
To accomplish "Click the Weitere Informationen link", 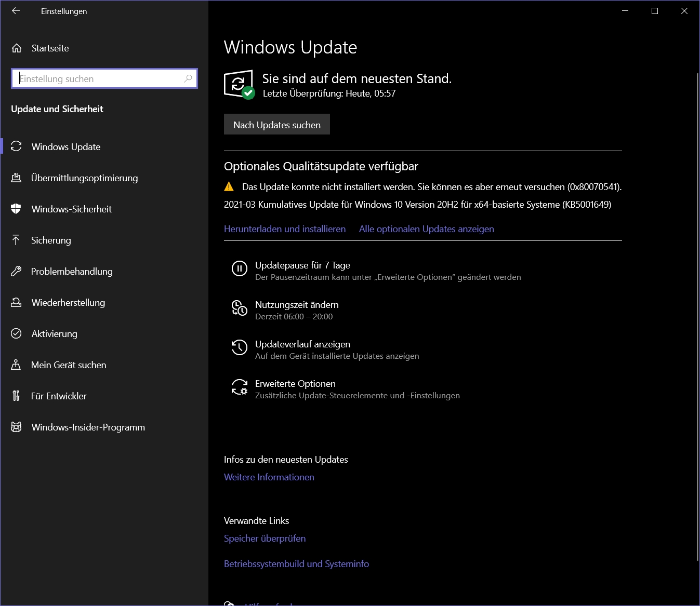I will tap(269, 477).
